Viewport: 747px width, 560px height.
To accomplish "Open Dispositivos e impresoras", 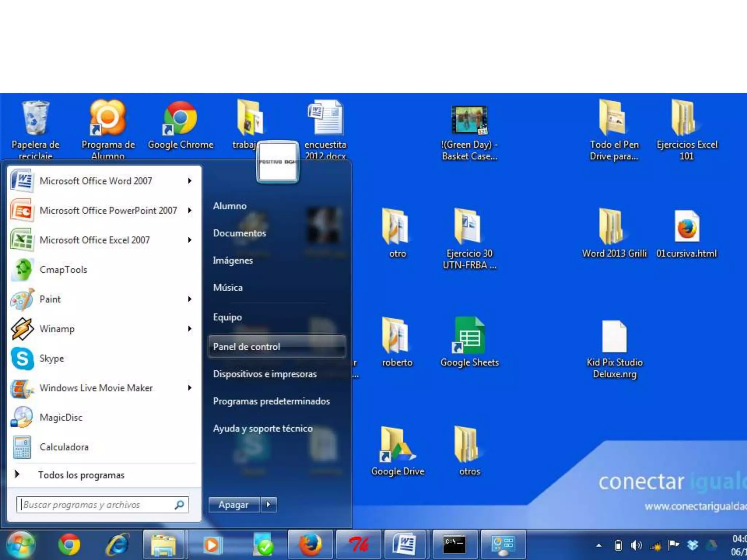I will pos(264,374).
